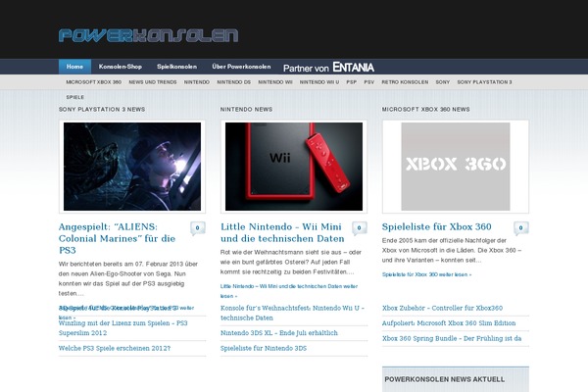588x392 pixels.
Task: Select Nintendo Wii category
Action: (274, 82)
